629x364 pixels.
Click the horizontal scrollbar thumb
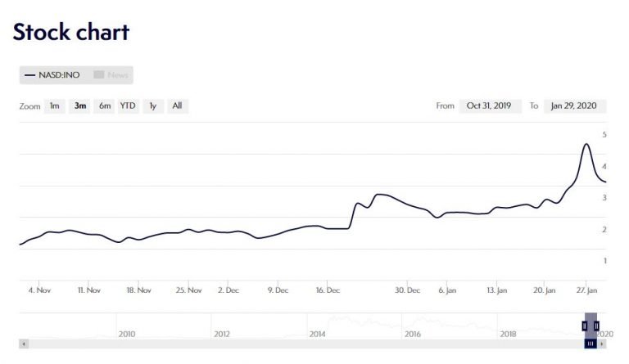(590, 344)
